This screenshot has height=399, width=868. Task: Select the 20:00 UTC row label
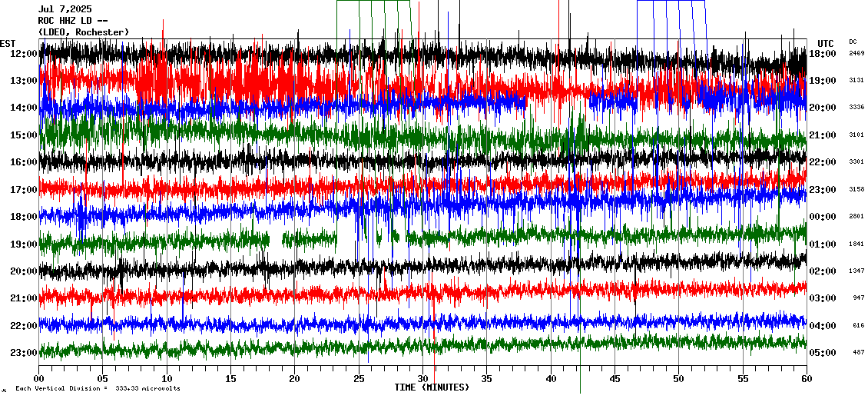point(823,108)
